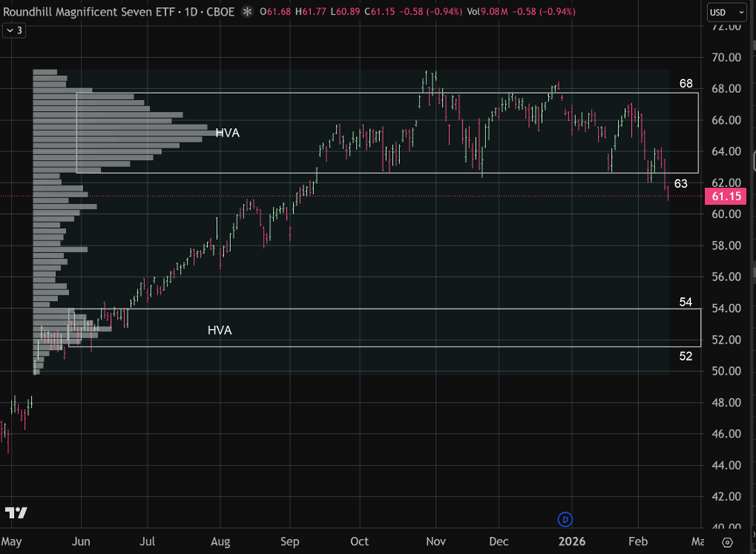Open chart settings gear in bottom corner

coord(727,542)
